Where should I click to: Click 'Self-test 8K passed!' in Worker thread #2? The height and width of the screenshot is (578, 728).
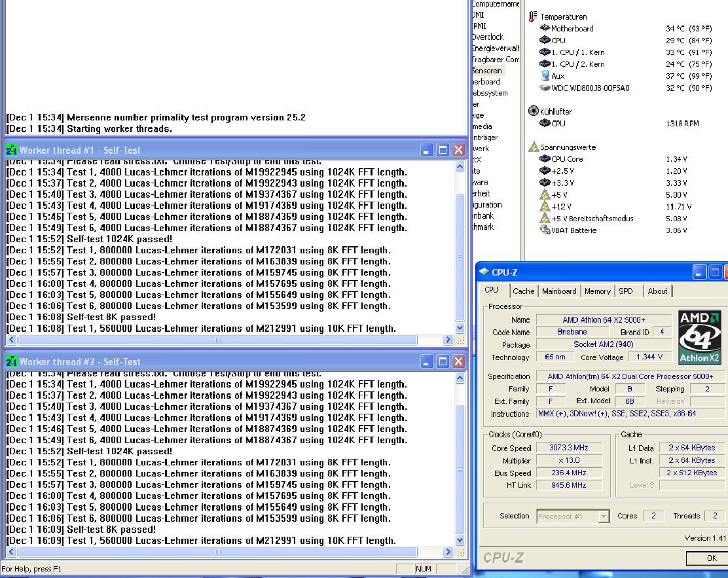point(111,530)
